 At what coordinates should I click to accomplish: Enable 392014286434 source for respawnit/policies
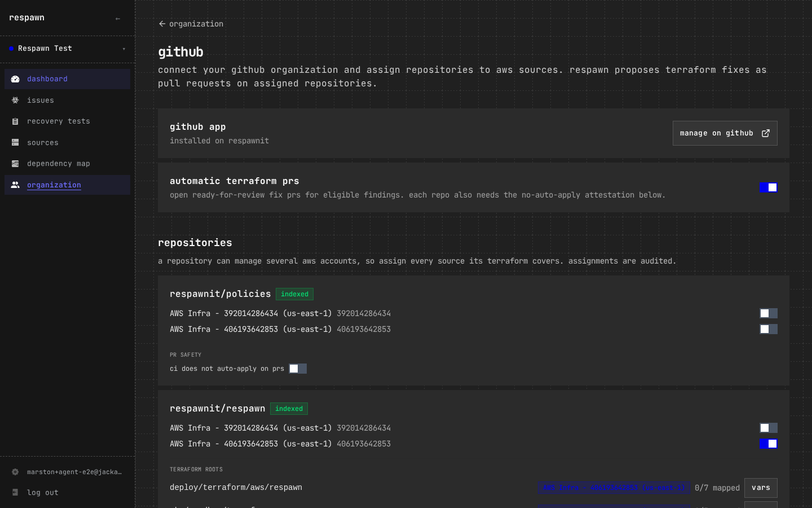click(x=769, y=313)
